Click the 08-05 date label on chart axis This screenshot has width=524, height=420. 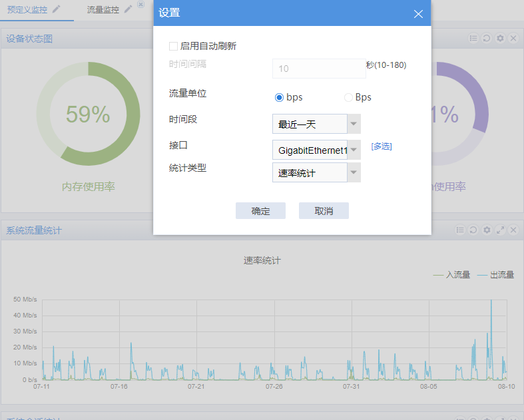428,387
